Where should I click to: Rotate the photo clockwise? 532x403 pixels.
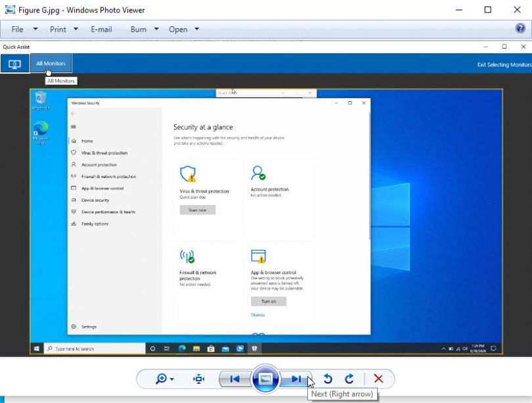[349, 379]
